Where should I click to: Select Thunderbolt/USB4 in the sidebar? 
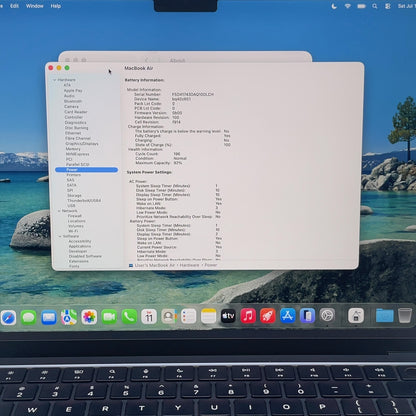[84, 201]
